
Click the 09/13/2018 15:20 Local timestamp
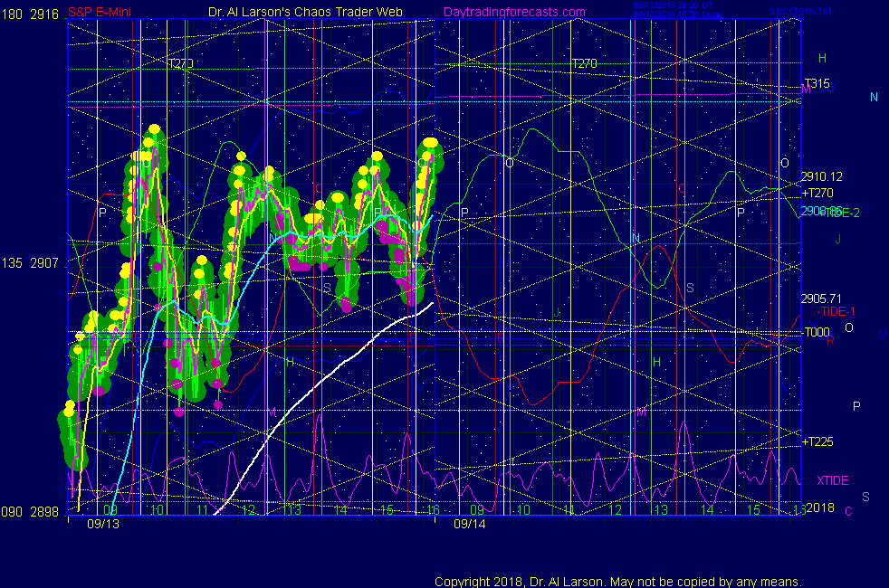click(677, 14)
